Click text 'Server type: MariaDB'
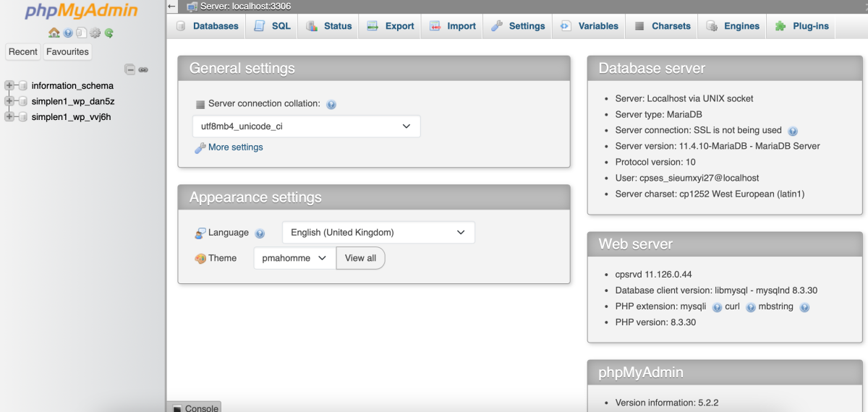 pos(659,114)
